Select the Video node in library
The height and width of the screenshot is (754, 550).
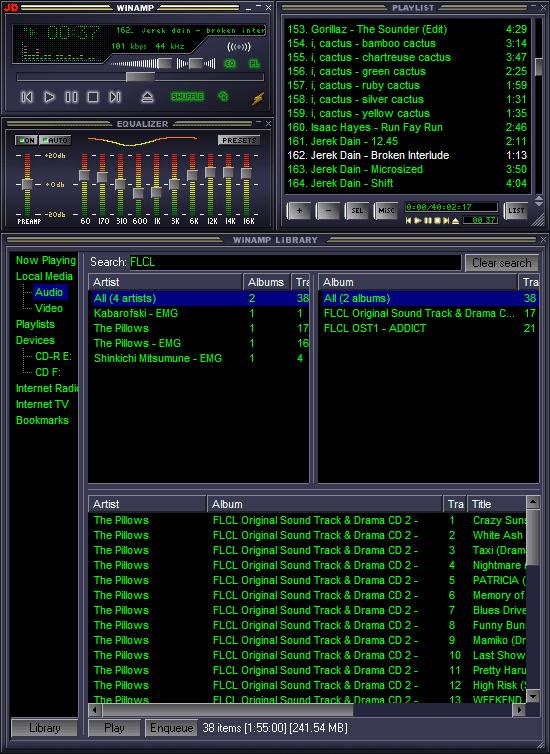click(x=49, y=308)
